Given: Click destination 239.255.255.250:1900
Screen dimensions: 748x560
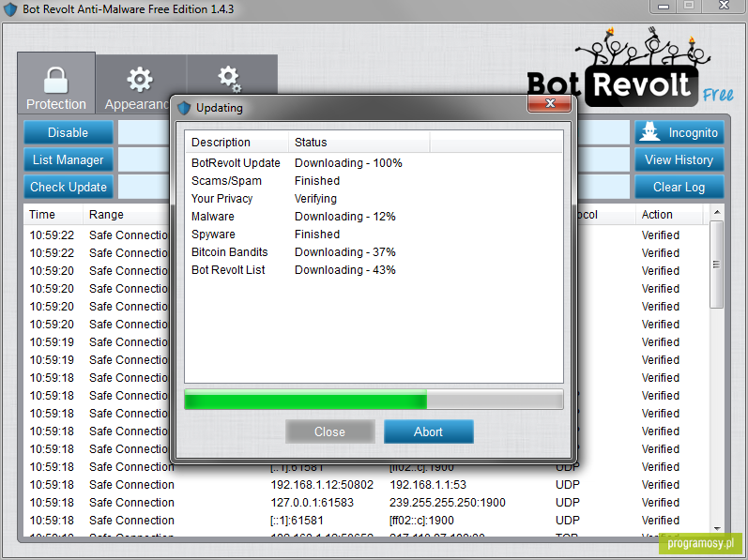Looking at the screenshot, I should [447, 503].
